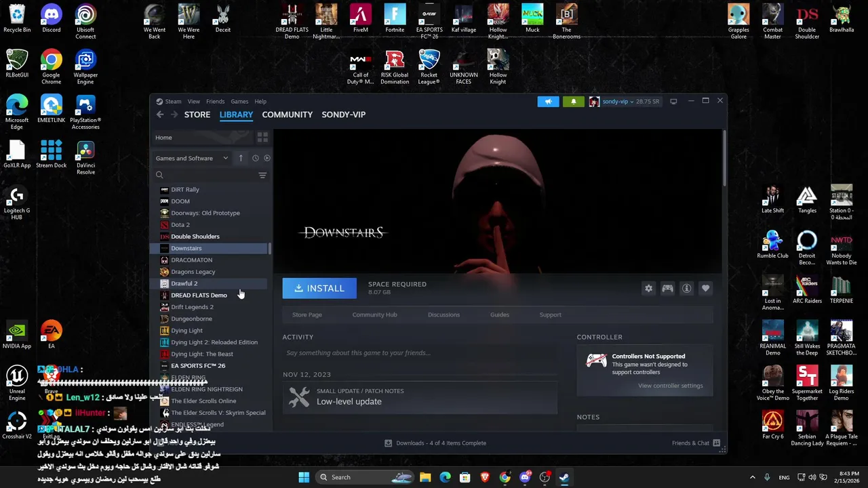
Task: Open the SONDY-VIP profile tab
Action: [344, 115]
